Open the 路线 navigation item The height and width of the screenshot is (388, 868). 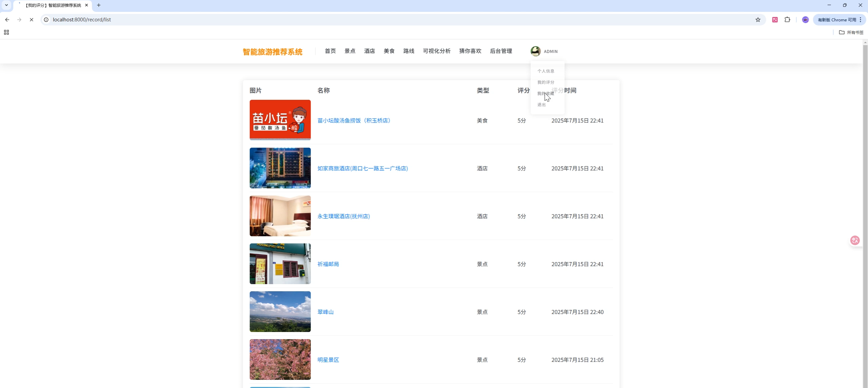409,51
